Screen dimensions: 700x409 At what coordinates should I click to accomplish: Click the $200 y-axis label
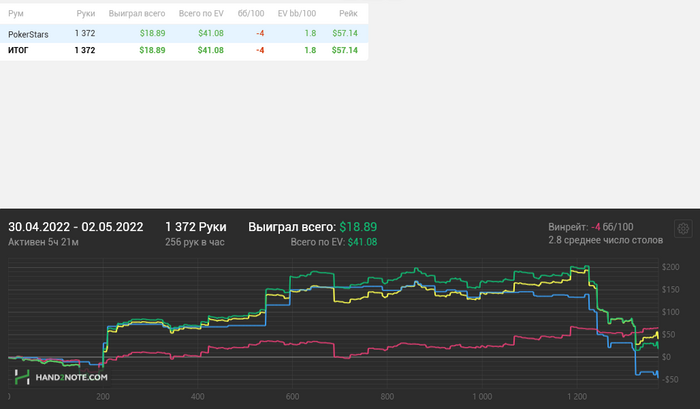(x=671, y=267)
